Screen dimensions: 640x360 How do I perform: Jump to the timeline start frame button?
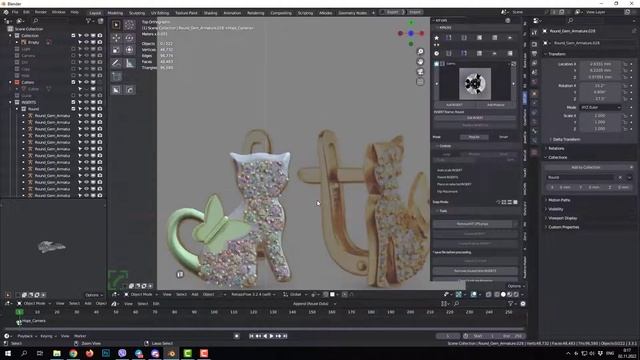pos(251,336)
